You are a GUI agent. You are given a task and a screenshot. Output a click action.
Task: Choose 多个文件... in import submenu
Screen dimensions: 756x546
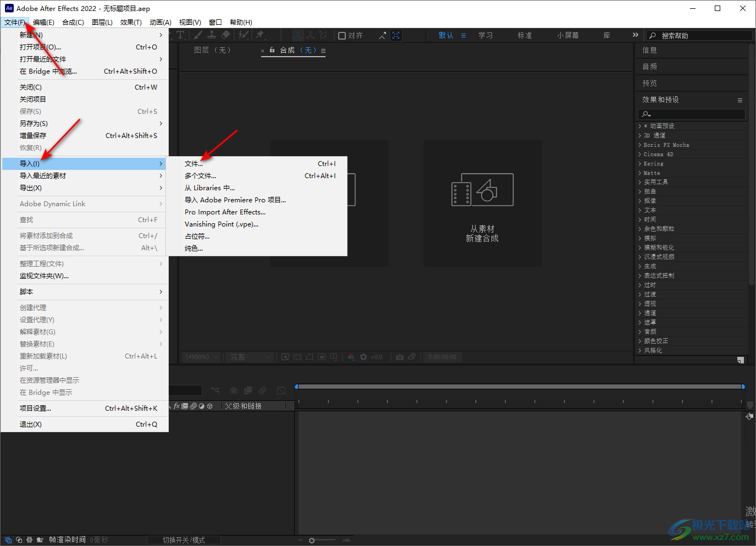click(x=257, y=175)
